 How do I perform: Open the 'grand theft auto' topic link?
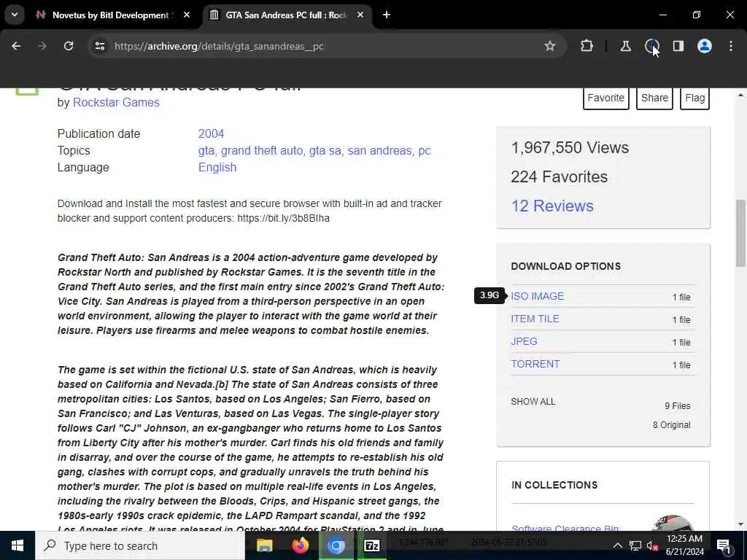pyautogui.click(x=262, y=151)
